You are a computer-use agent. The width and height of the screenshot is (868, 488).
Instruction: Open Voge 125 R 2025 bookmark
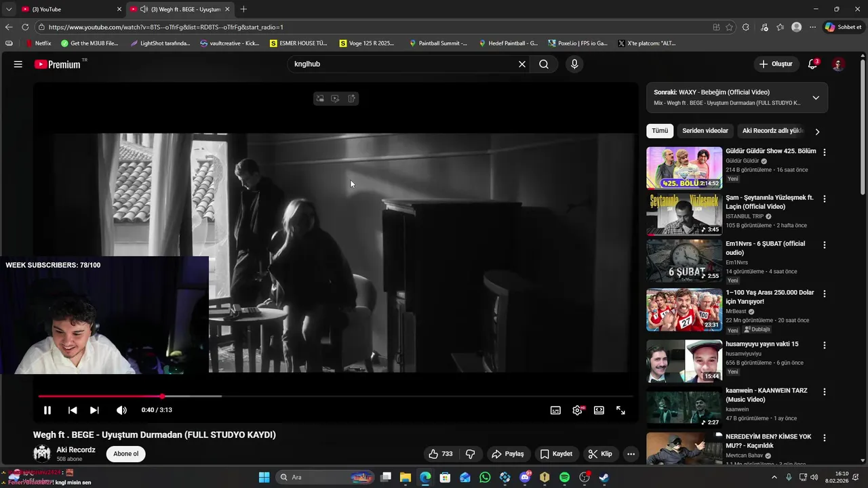[x=367, y=43]
